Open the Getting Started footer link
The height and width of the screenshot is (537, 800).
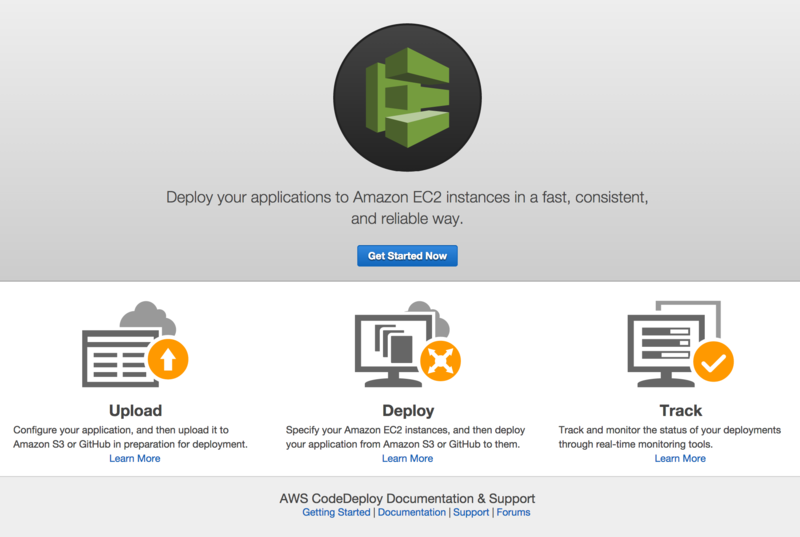coord(336,512)
